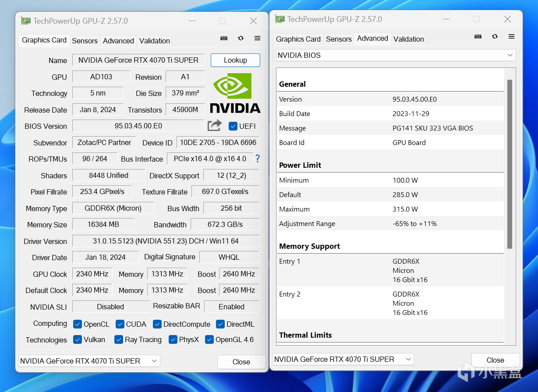Click the AD103 GPU field
The width and height of the screenshot is (538, 392).
[x=101, y=77]
